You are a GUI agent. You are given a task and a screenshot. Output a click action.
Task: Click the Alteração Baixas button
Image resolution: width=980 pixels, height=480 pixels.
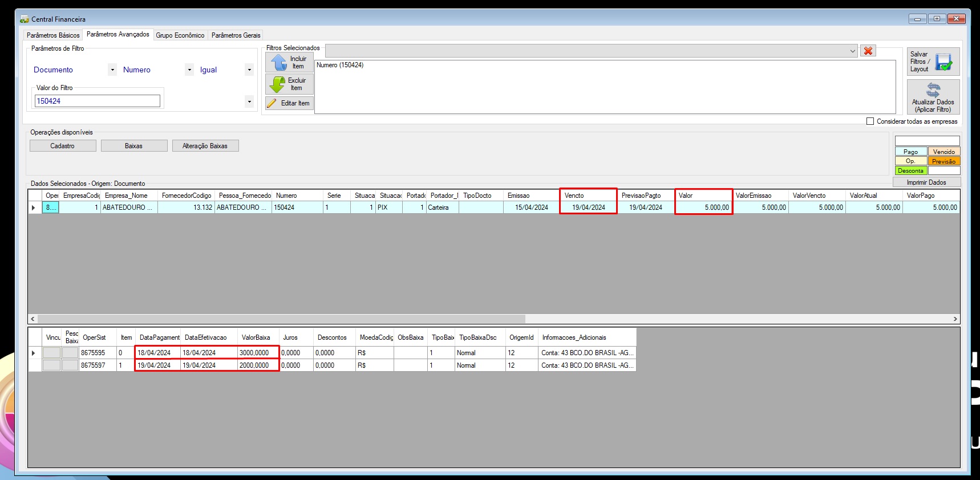[x=205, y=146]
